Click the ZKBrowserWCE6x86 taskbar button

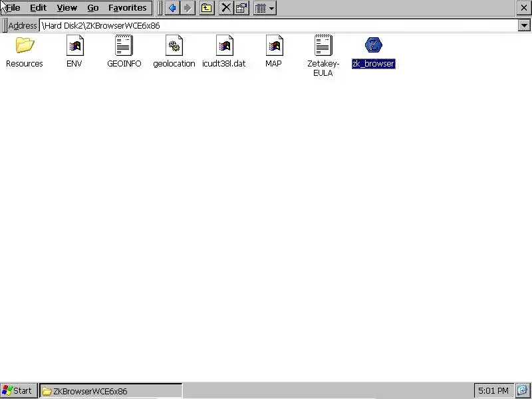pyautogui.click(x=110, y=391)
